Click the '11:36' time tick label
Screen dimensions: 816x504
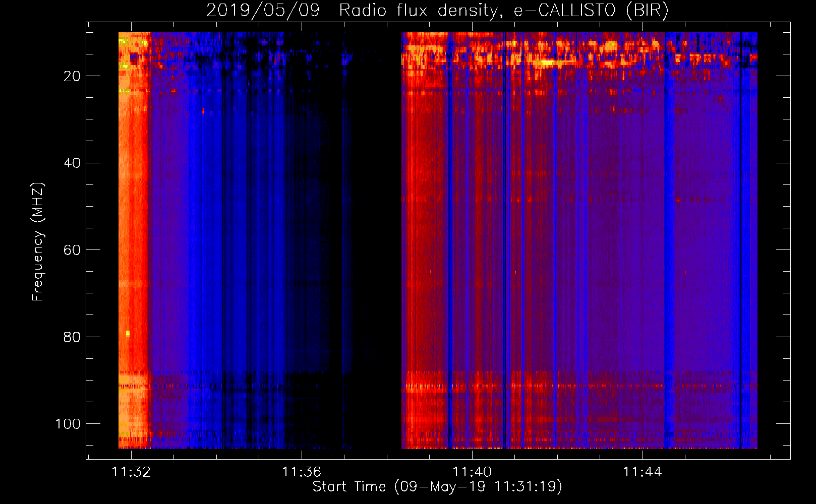302,472
